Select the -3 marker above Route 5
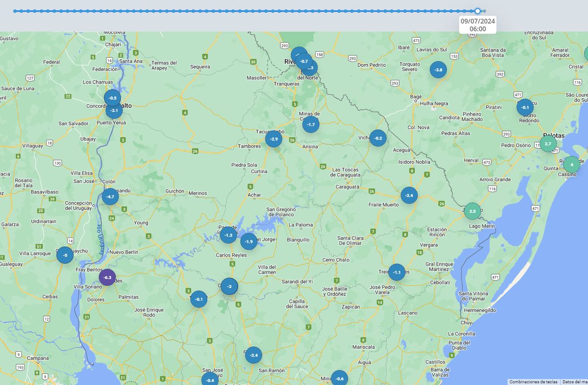Image resolution: width=588 pixels, height=385 pixels. pos(229,286)
